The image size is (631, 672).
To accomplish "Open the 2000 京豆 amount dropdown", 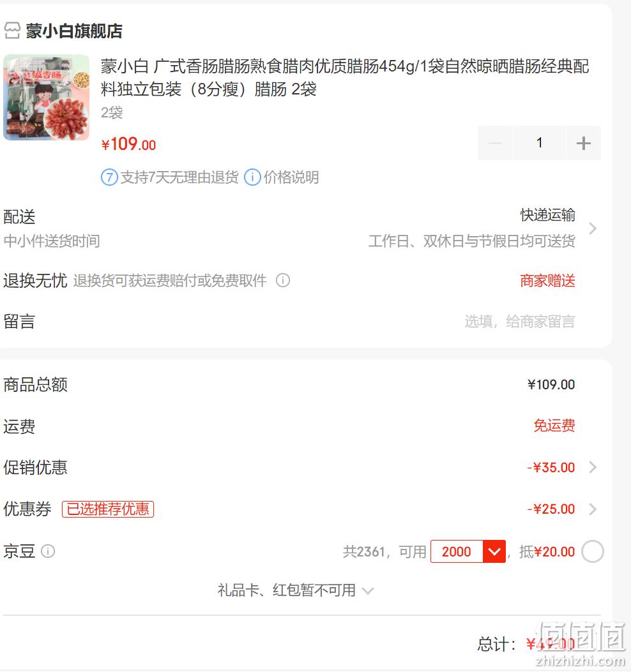I will click(x=468, y=551).
